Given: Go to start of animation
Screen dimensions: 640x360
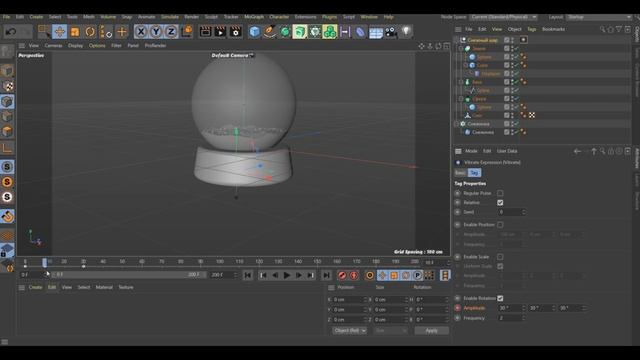Looking at the screenshot, I should [x=248, y=276].
